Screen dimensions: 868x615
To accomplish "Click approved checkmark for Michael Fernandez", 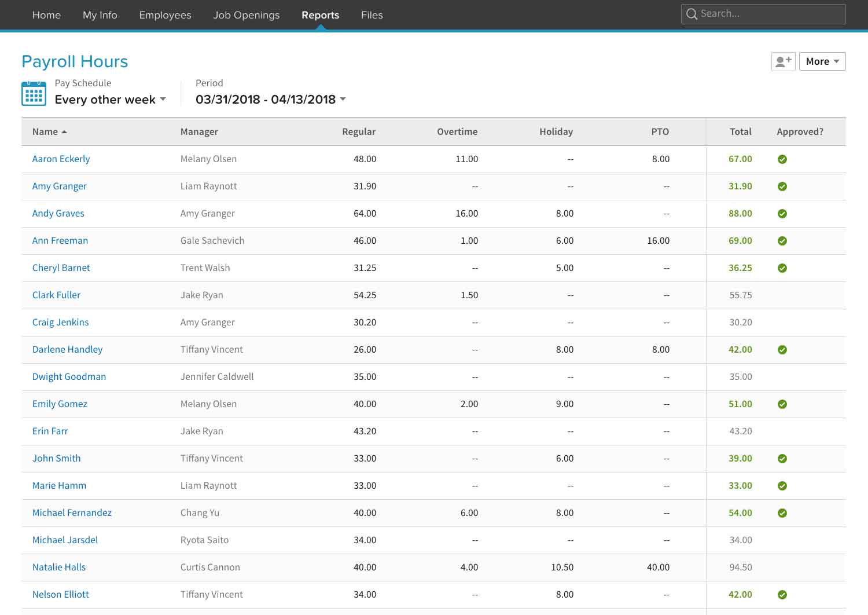I will click(782, 513).
